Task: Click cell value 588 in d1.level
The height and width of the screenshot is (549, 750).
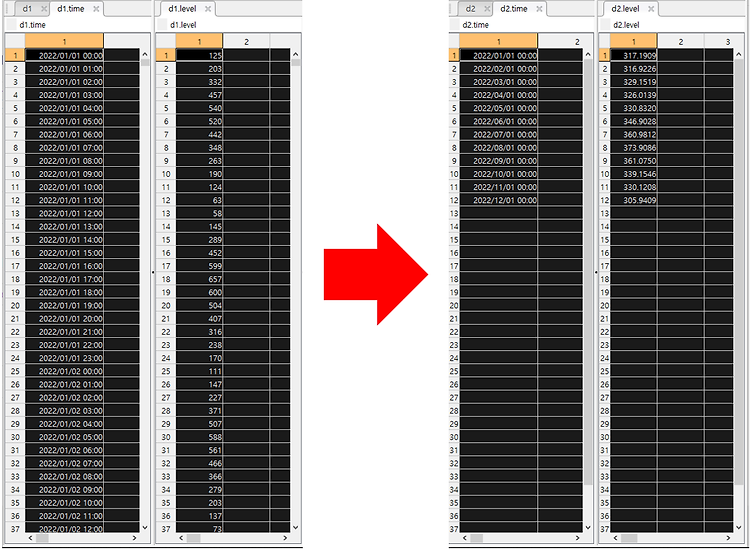Action: [x=199, y=437]
